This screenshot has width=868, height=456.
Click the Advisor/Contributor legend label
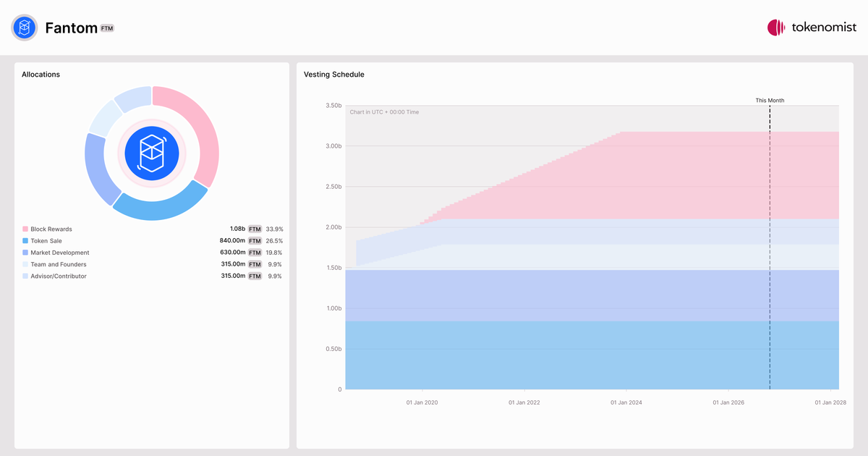(59, 276)
